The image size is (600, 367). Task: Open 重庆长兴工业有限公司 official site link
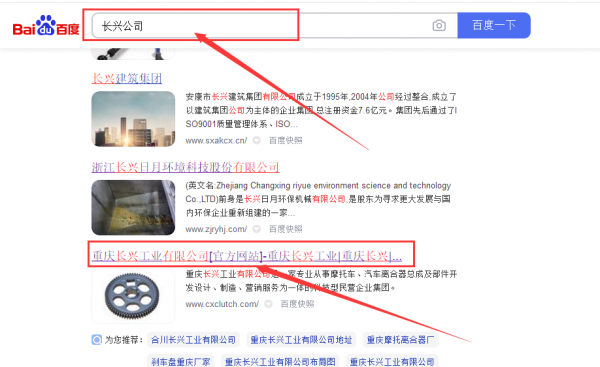[247, 256]
